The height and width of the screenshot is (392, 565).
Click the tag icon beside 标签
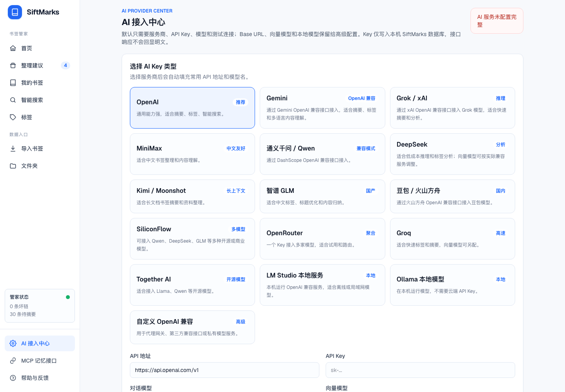(13, 117)
